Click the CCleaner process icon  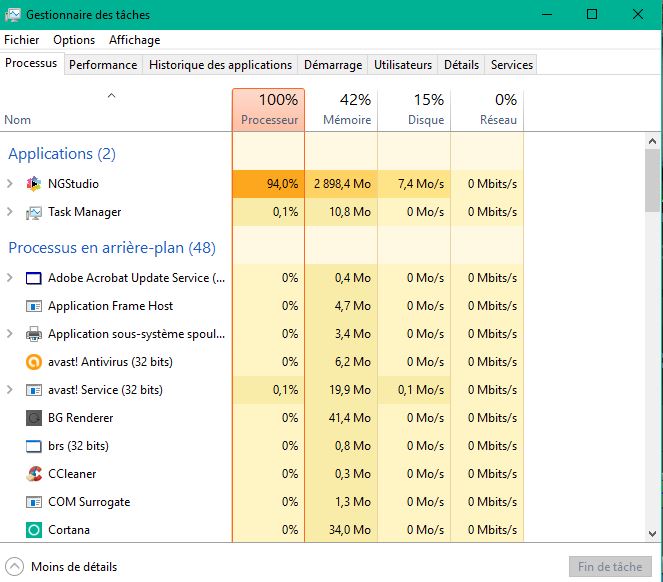[33, 474]
